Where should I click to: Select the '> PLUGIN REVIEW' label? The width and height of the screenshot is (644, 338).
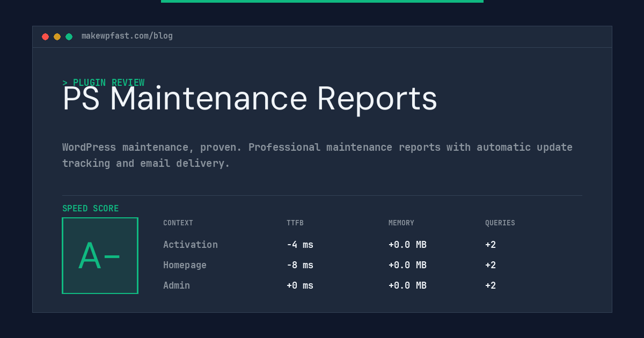click(x=104, y=83)
